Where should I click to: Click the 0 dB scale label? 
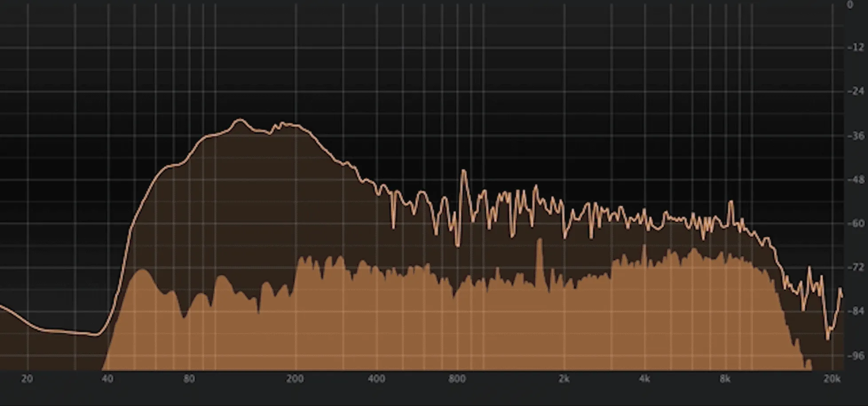[850, 5]
